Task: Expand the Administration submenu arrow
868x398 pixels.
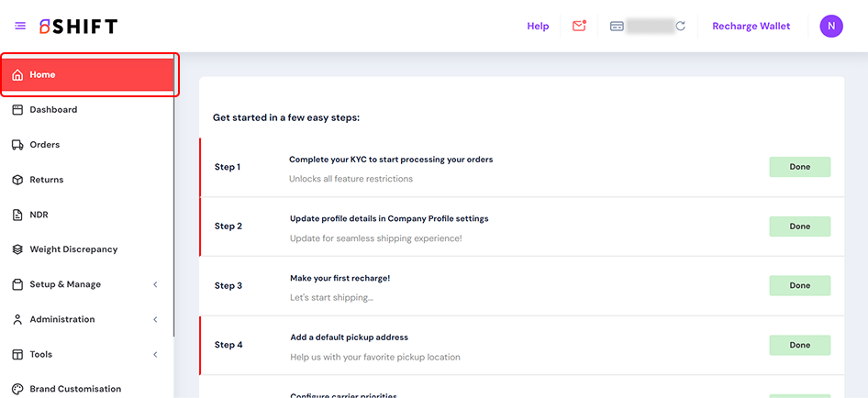Action: tap(154, 319)
